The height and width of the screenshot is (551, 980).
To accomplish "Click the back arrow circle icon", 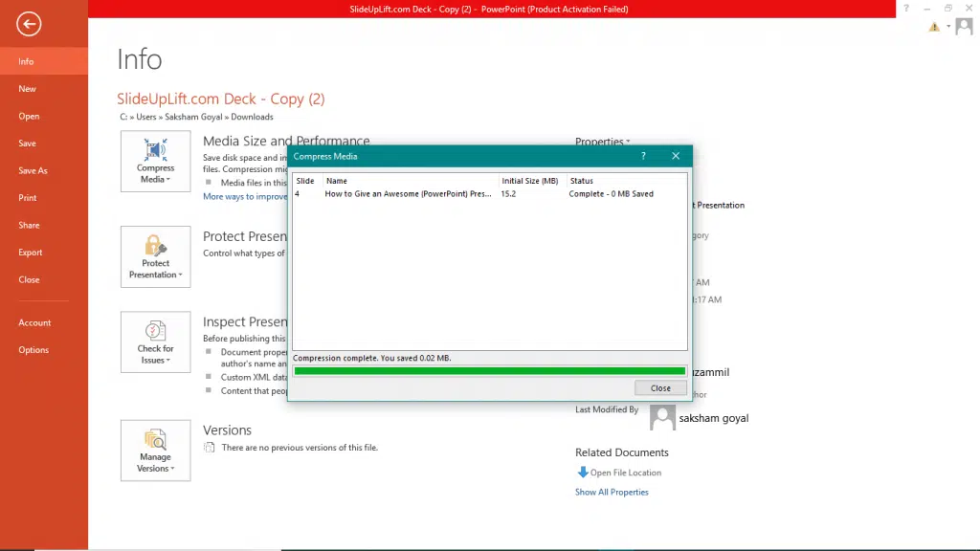I will 29,24.
